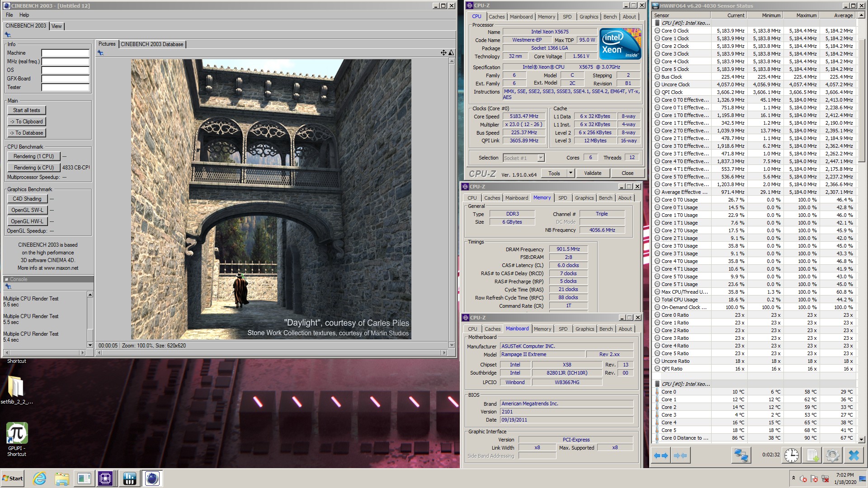Viewport: 868px width, 488px height.
Task: Click into the GFX-Board input field
Action: tap(66, 79)
